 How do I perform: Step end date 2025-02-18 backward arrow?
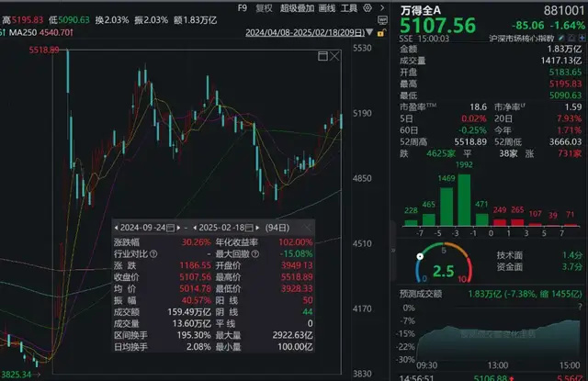coord(195,228)
